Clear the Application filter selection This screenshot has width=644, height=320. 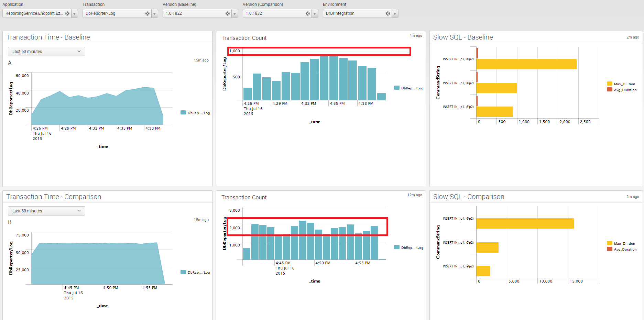67,13
